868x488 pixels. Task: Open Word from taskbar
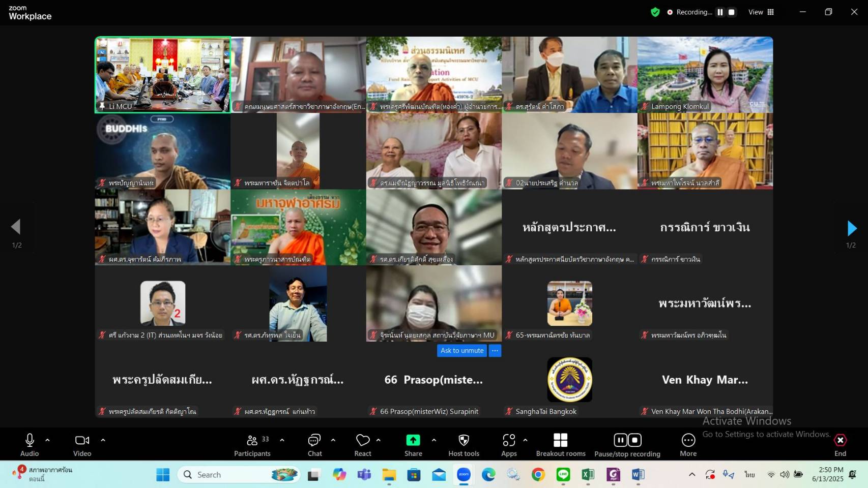638,475
